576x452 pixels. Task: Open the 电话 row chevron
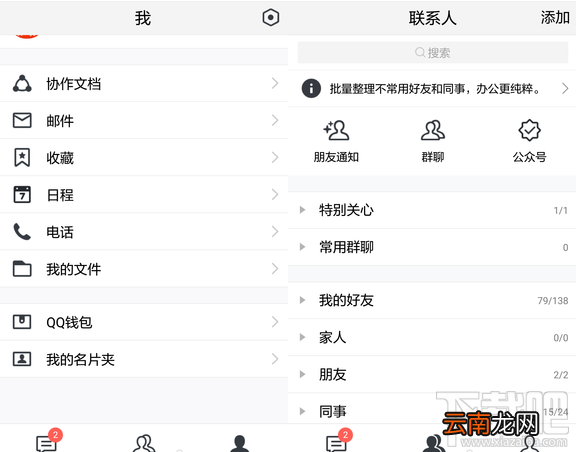(x=275, y=232)
